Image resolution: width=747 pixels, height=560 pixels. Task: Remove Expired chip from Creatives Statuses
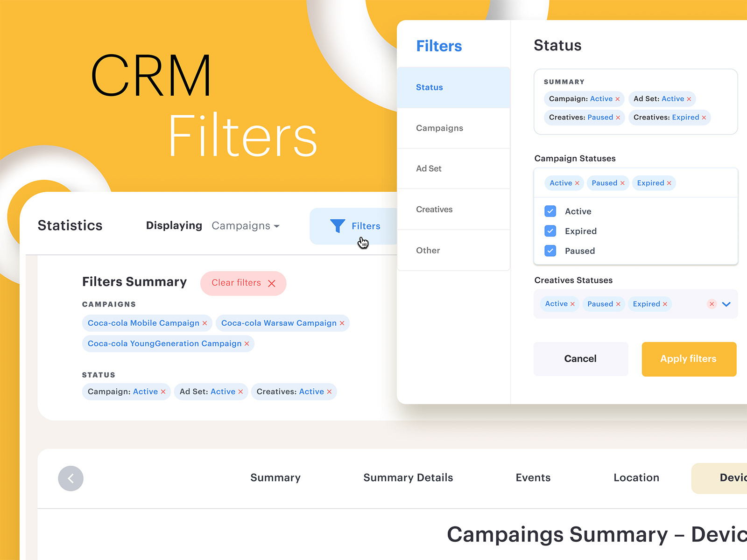665,304
